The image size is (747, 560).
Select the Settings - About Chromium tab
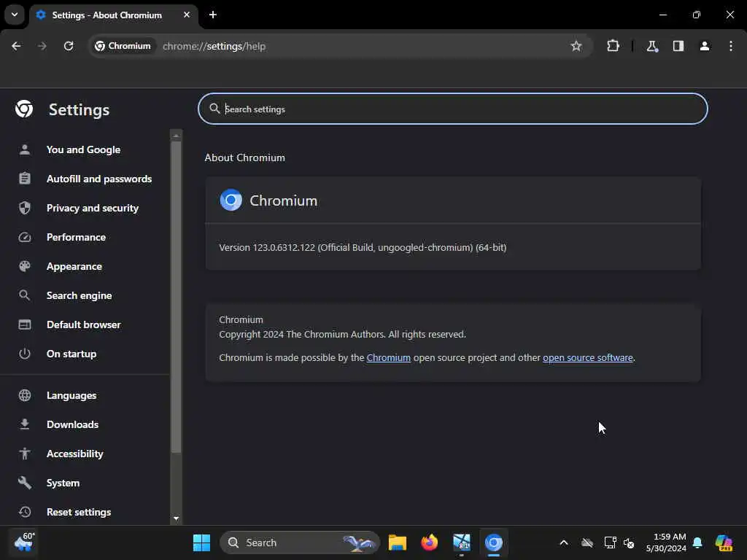(x=114, y=15)
